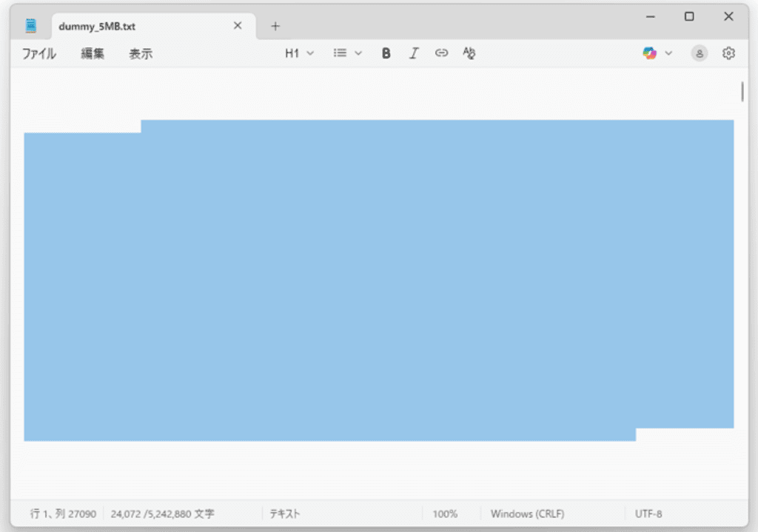Click the account profile icon
The height and width of the screenshot is (532, 758).
point(699,53)
